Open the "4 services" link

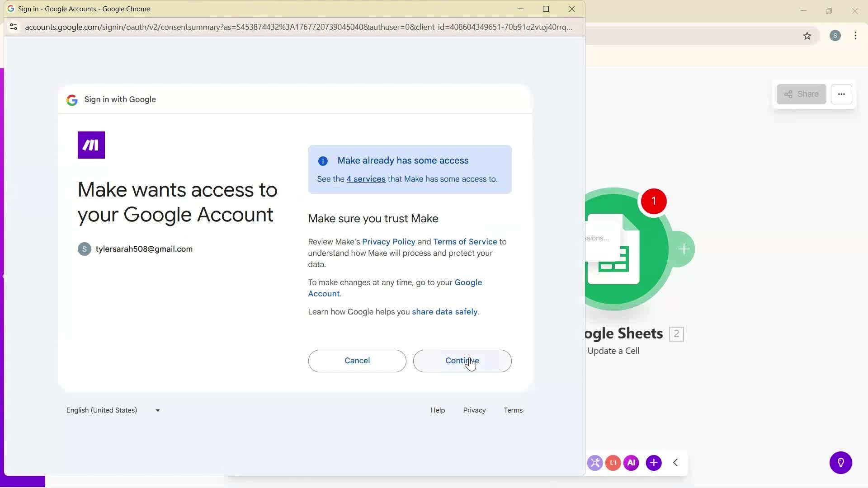tap(366, 178)
